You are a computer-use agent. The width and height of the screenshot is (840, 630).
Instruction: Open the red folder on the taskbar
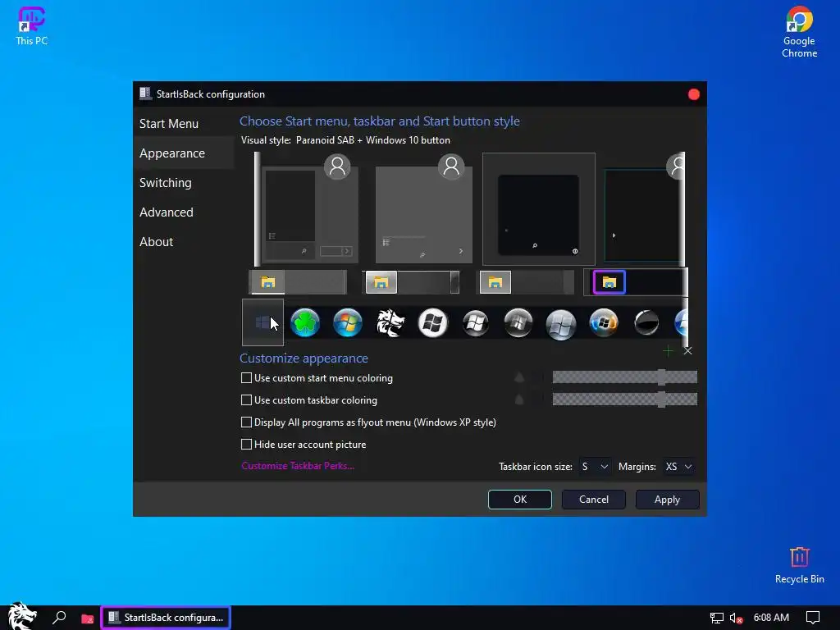click(87, 619)
